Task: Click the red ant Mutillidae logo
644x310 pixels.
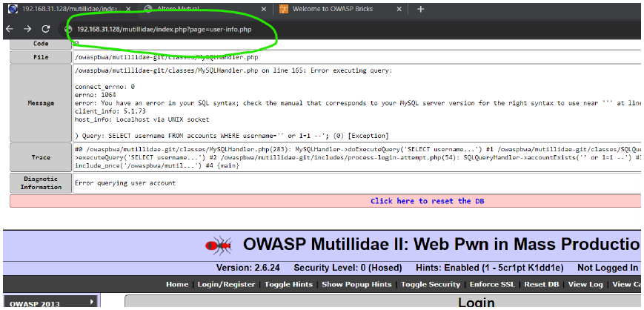Action: [x=219, y=245]
